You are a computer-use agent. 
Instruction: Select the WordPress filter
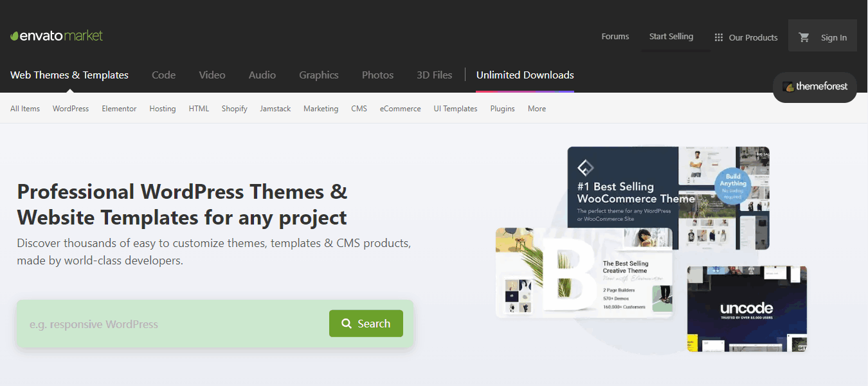[71, 109]
